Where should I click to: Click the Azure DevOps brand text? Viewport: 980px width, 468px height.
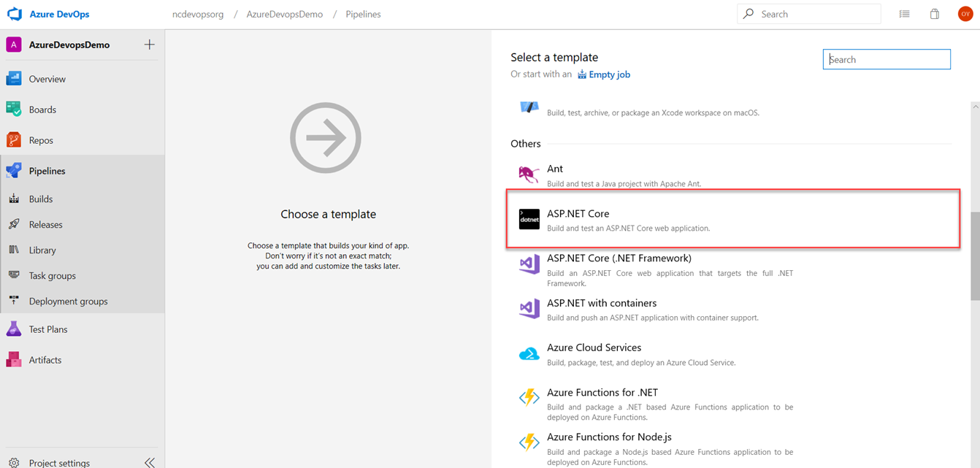coord(59,14)
